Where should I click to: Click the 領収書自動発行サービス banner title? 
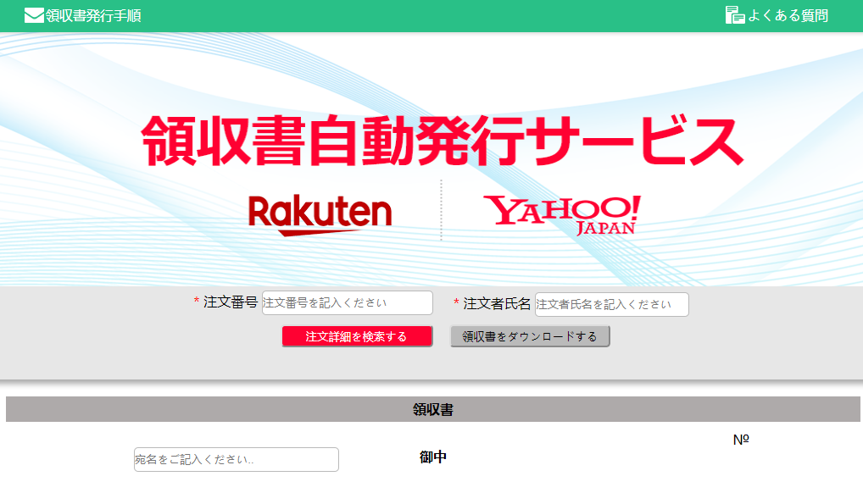click(442, 141)
